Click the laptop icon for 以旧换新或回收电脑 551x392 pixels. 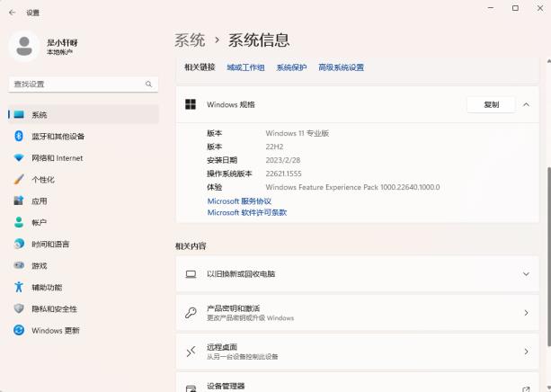[191, 274]
